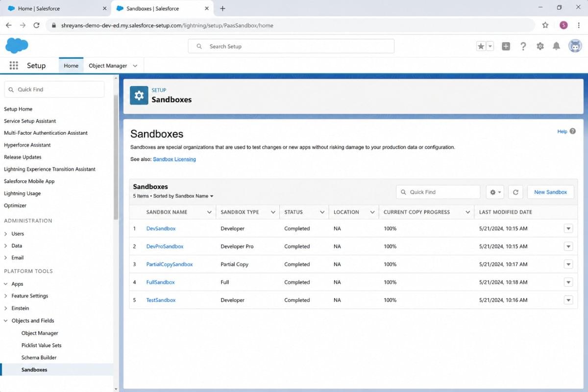
Task: Open row actions for PartialCopySandbox
Action: coord(568,264)
